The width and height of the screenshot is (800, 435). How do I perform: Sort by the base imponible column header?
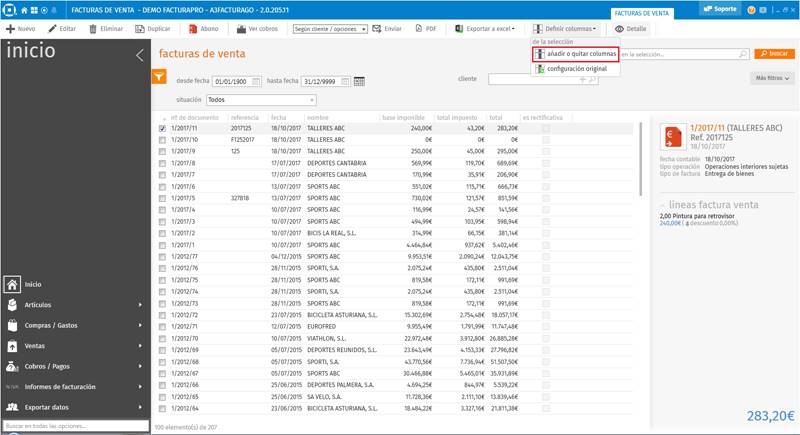(403, 118)
